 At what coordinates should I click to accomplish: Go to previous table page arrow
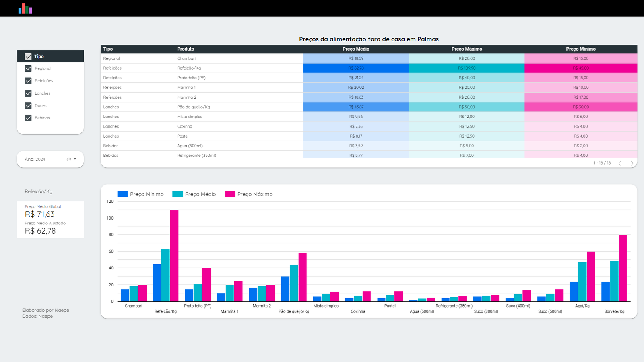coord(620,163)
